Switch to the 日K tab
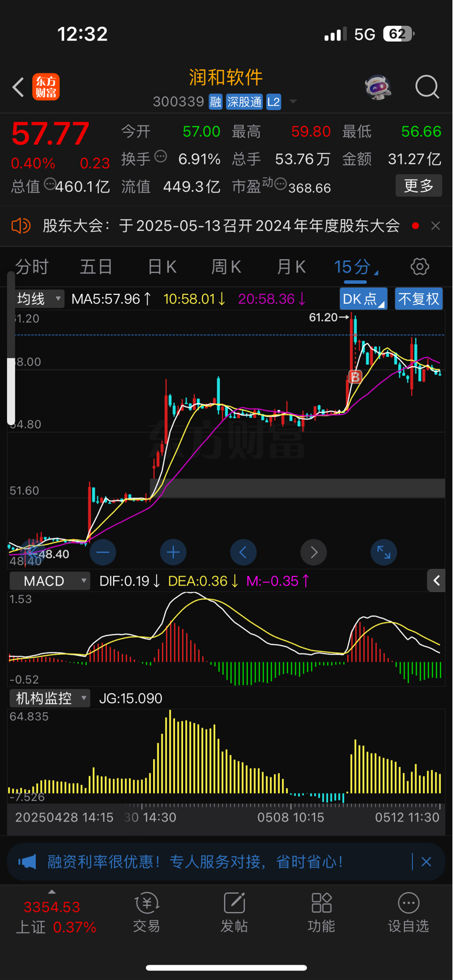Screen dimensions: 453x980 162,267
